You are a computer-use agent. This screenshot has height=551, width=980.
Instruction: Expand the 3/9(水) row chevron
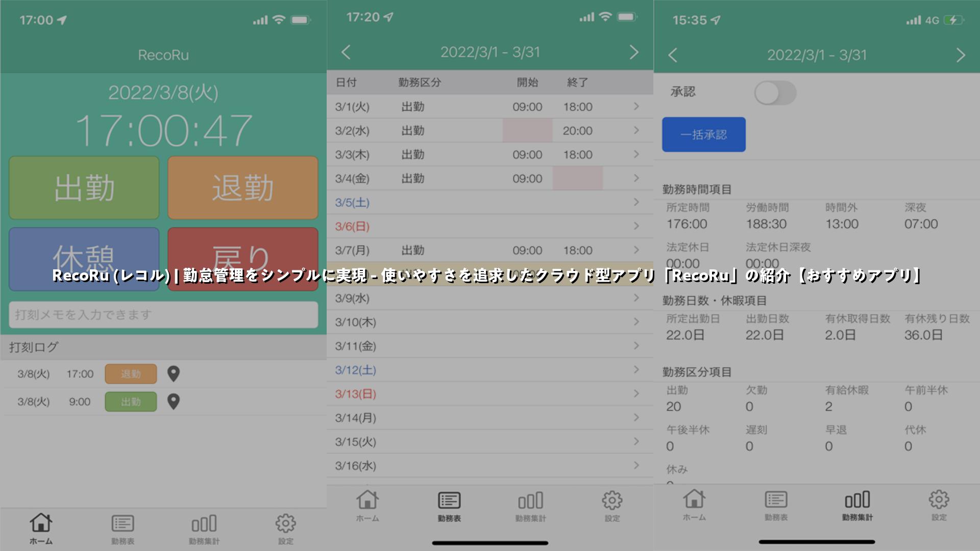pyautogui.click(x=636, y=298)
